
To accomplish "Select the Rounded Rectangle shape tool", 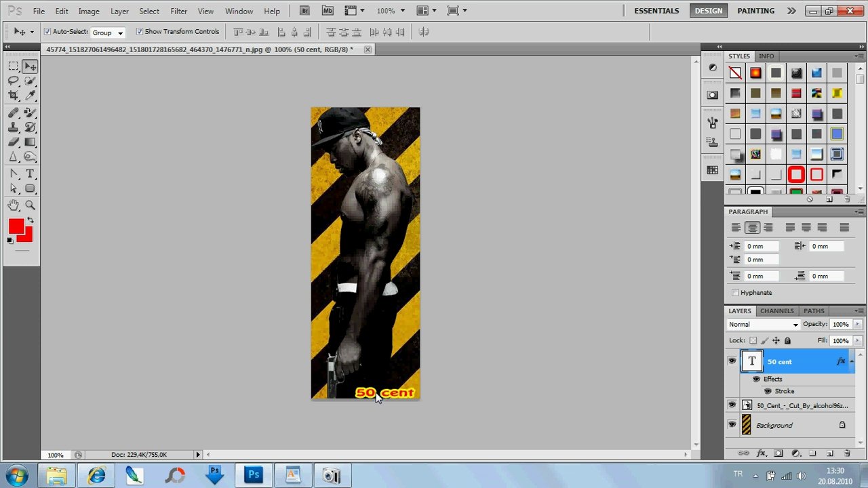I will tap(30, 189).
